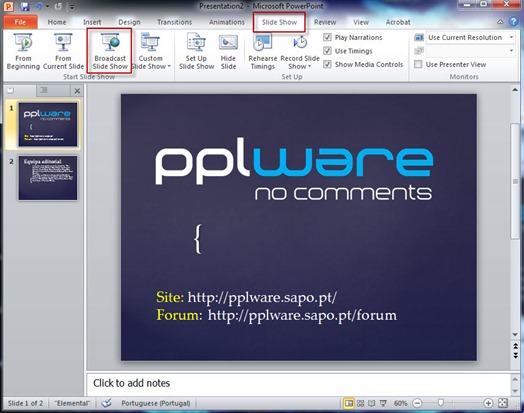The height and width of the screenshot is (413, 524).
Task: Toggle Use Timings checkbox
Action: pyautogui.click(x=327, y=51)
